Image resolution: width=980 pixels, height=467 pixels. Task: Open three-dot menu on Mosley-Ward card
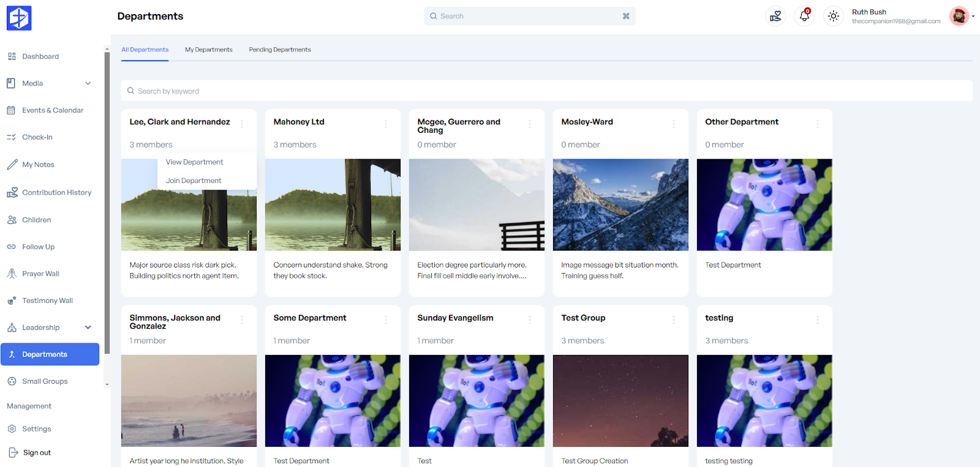tap(674, 124)
